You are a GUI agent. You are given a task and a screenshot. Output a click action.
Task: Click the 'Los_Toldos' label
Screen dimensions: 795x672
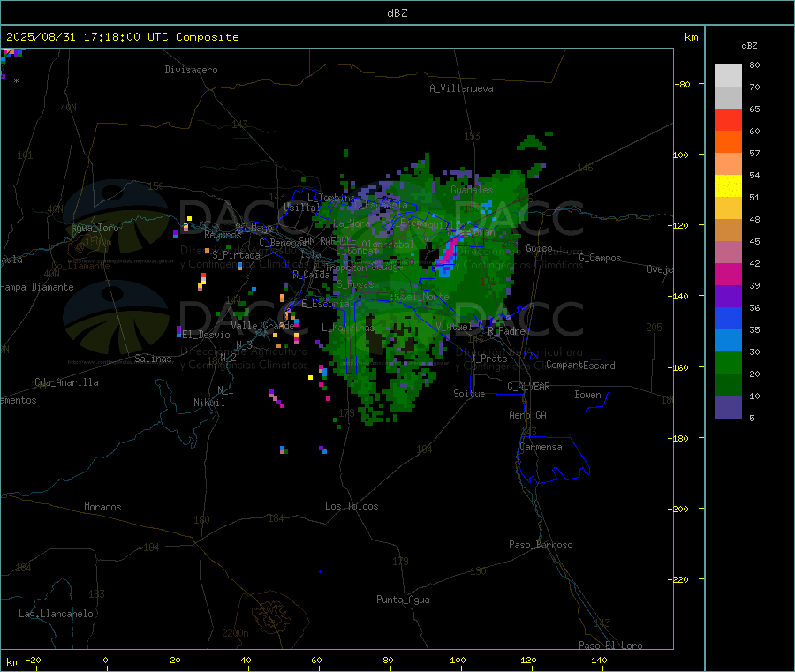point(352,506)
